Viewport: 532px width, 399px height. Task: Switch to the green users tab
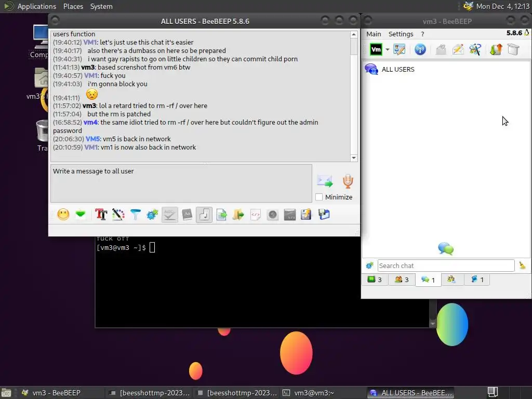[375, 280]
